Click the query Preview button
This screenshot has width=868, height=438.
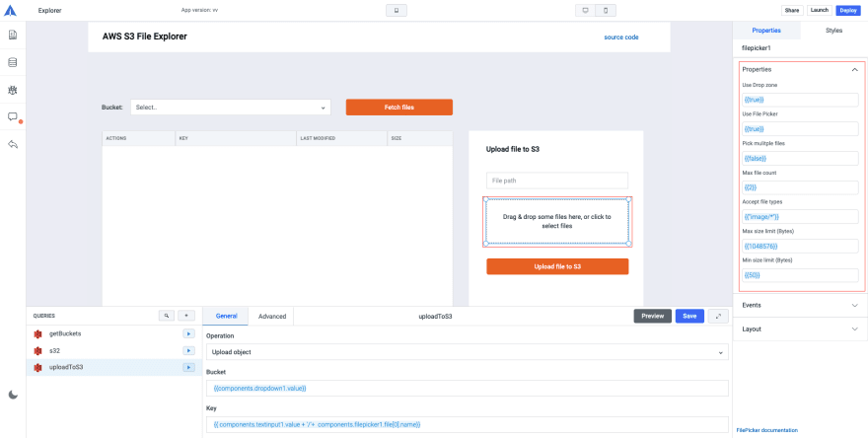653,317
